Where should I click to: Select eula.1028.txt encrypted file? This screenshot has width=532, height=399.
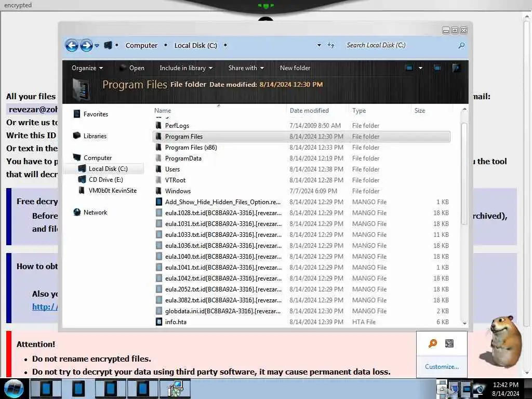tap(301, 212)
